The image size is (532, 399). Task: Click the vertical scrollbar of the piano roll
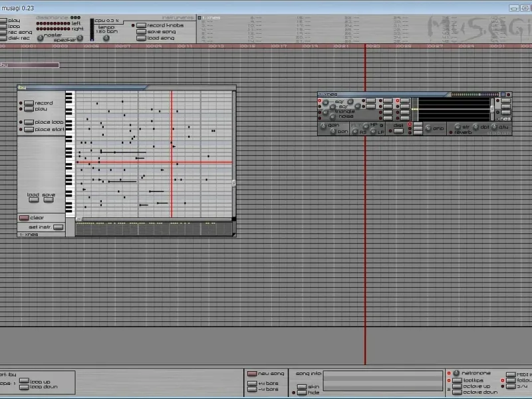[x=234, y=154]
